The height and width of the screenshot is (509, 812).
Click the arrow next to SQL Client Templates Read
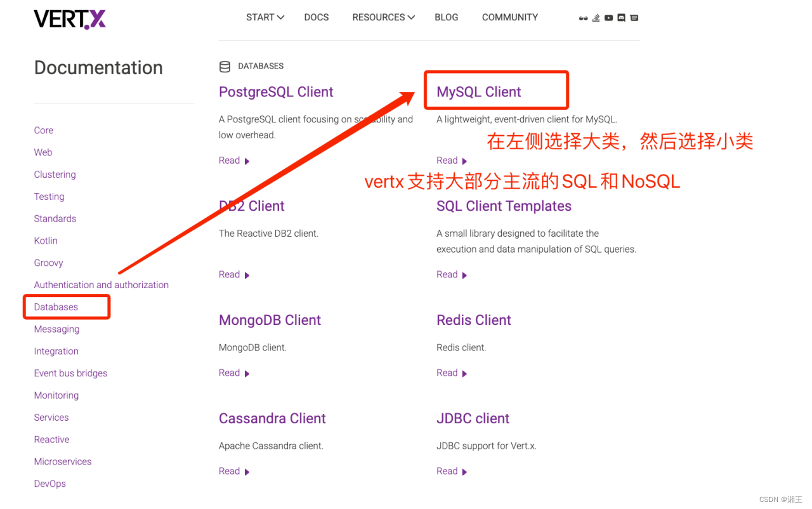(x=464, y=275)
